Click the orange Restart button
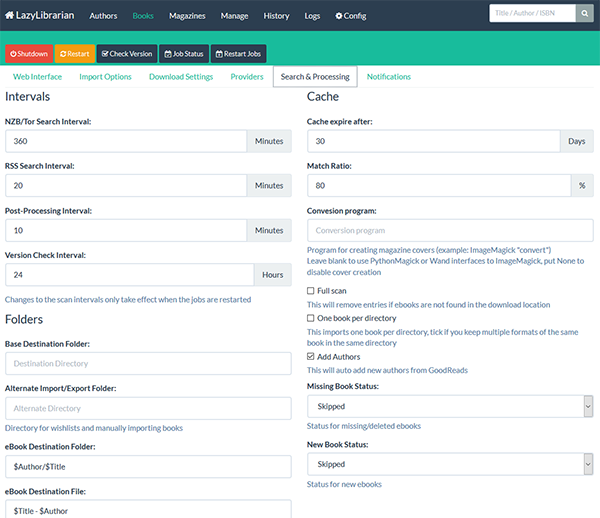 click(75, 54)
